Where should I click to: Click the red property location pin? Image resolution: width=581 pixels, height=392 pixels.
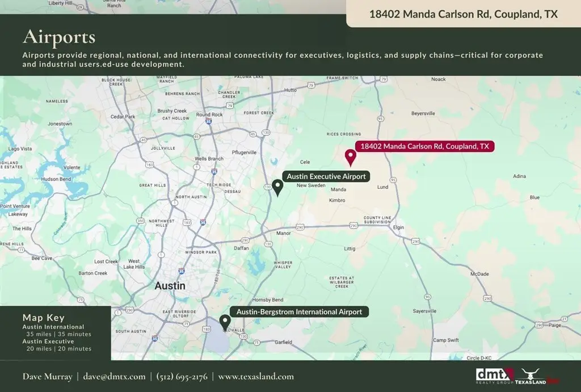(351, 157)
